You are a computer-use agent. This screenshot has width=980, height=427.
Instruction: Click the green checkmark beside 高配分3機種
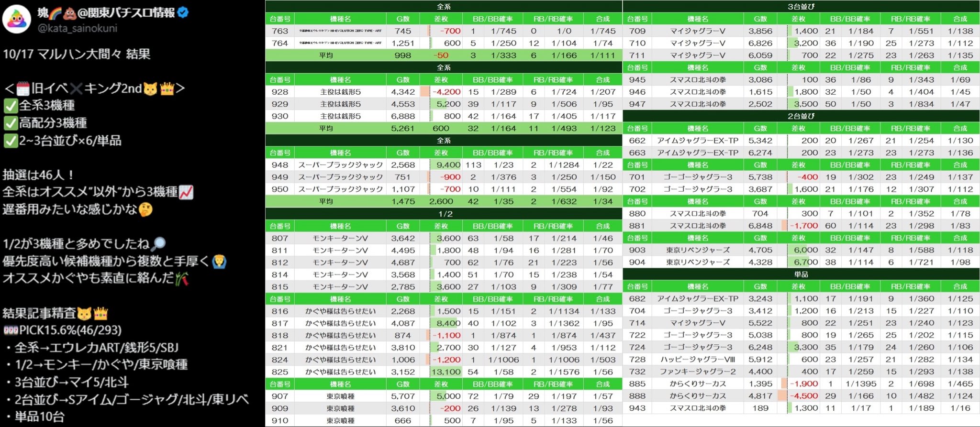10,123
